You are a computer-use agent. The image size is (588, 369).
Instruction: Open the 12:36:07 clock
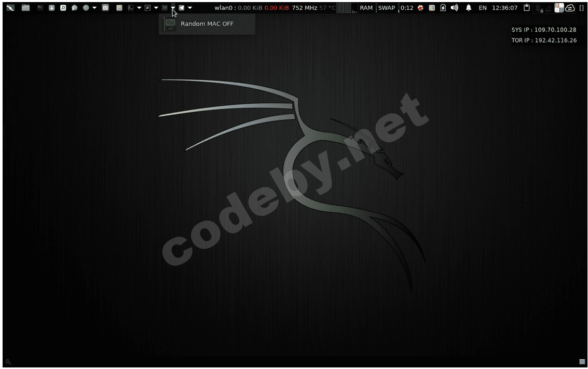click(505, 7)
